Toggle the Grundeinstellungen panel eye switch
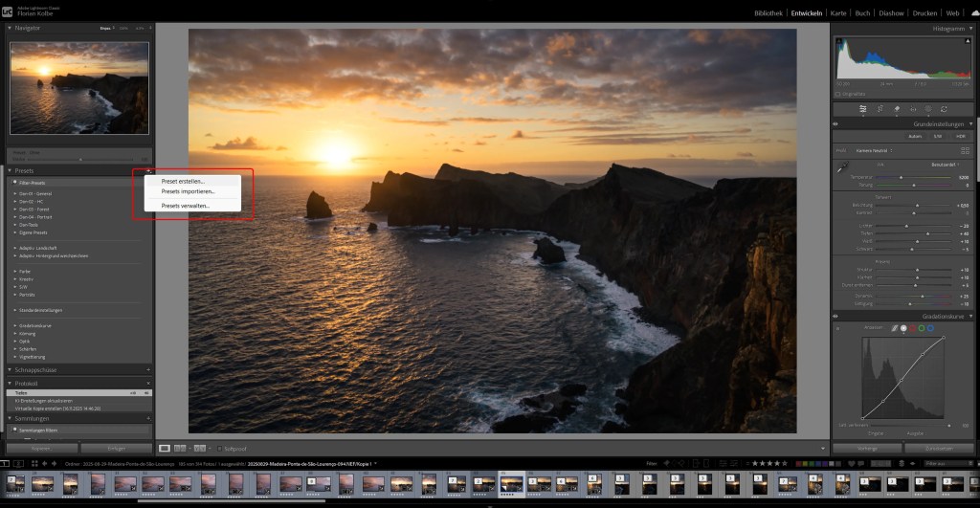Viewport: 980px width, 508px height. click(x=835, y=124)
